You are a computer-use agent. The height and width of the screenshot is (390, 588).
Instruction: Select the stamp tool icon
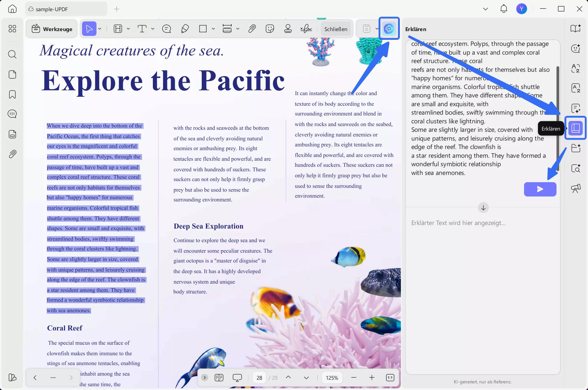(288, 29)
